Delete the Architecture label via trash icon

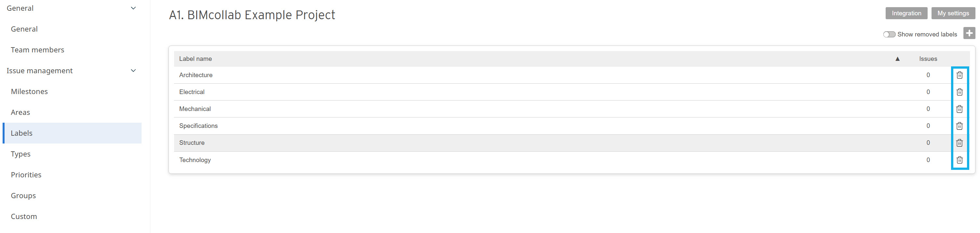[x=959, y=75]
